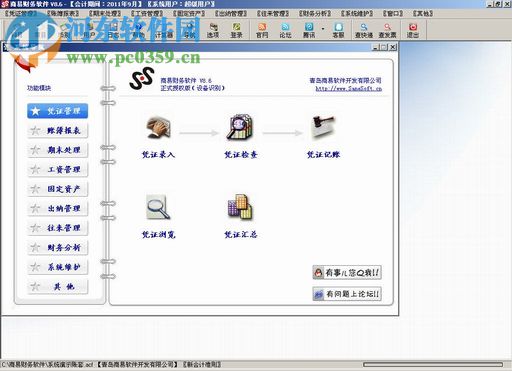Click the 功能模块 sidebar heading

39,88
